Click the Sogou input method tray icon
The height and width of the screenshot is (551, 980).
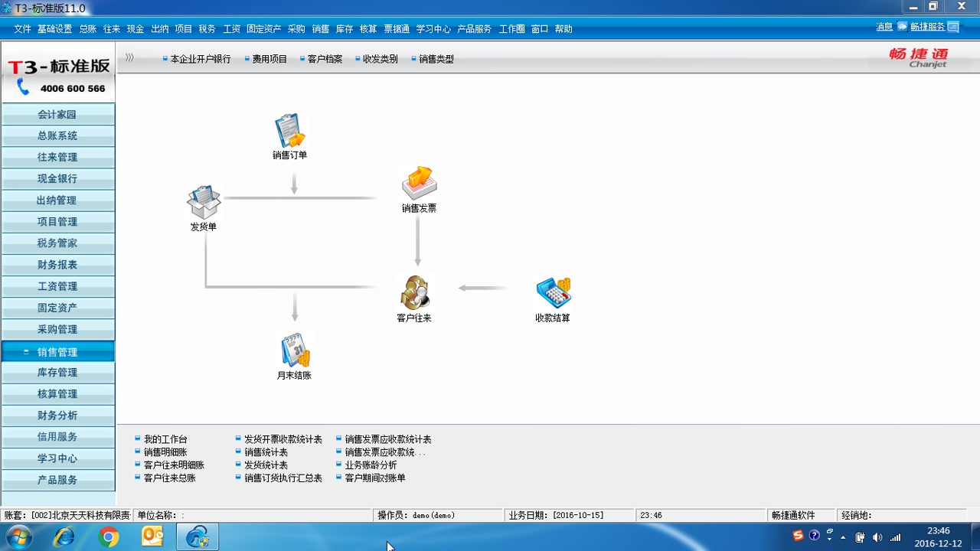[798, 536]
